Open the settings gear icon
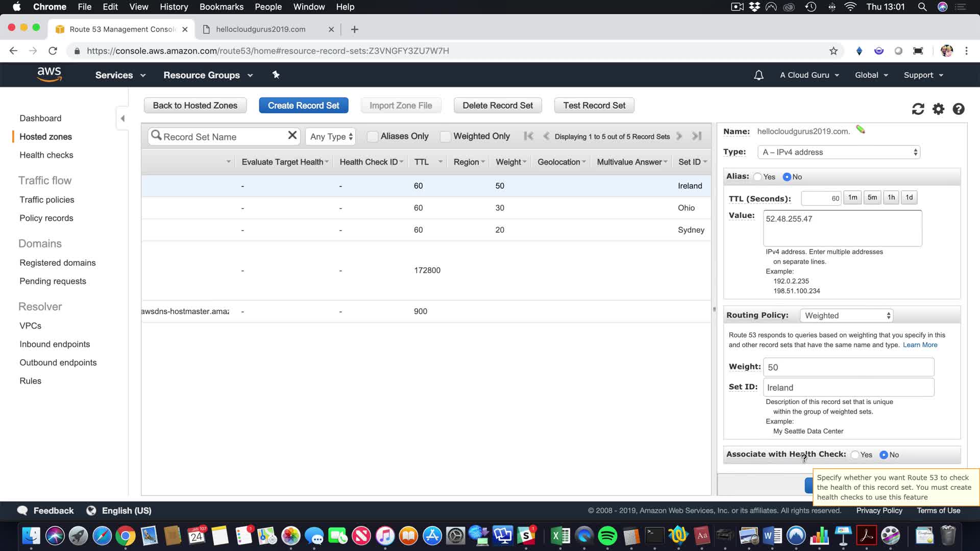The image size is (980, 551). [938, 109]
